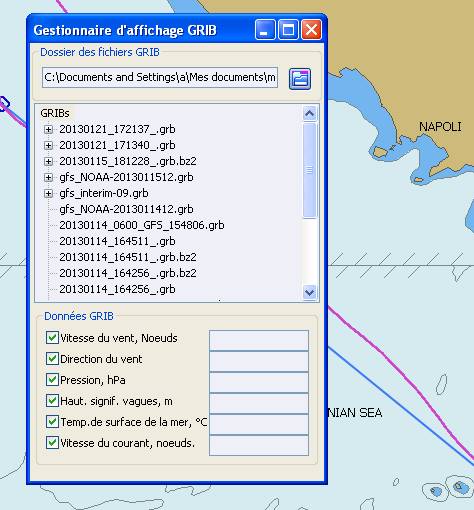Click the GRIB folder path input field
The width and height of the screenshot is (474, 510).
click(x=160, y=77)
